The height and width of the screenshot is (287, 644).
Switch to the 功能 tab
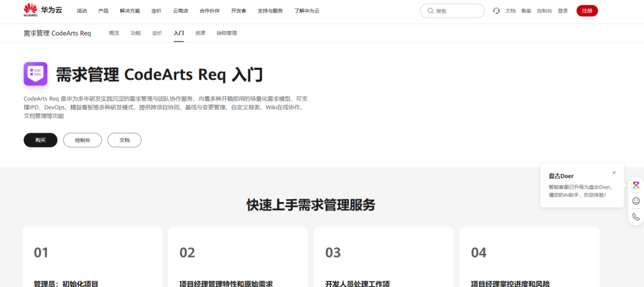[x=135, y=33]
